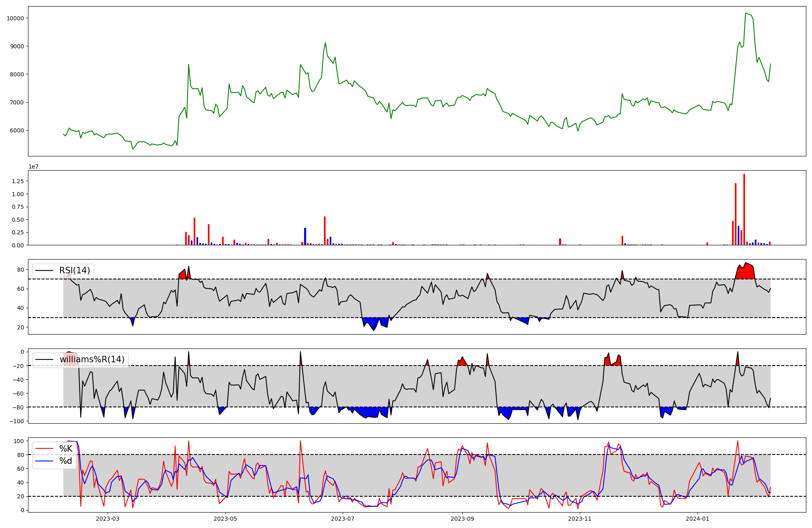Image resolution: width=812 pixels, height=528 pixels.
Task: Click the red %K legend line sample
Action: [x=45, y=449]
